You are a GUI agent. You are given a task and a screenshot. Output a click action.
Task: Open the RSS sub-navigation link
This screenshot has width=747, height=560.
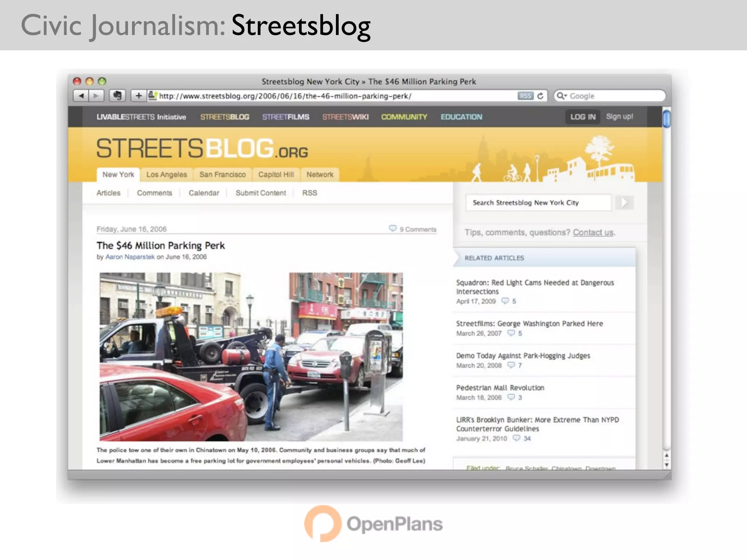[310, 193]
